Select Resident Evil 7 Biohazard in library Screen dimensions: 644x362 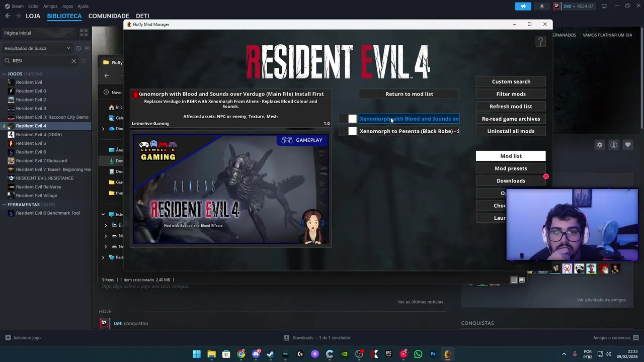coord(41,160)
